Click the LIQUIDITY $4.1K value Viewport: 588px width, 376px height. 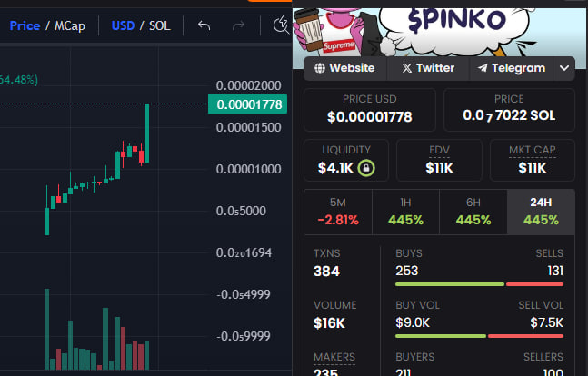(x=335, y=168)
